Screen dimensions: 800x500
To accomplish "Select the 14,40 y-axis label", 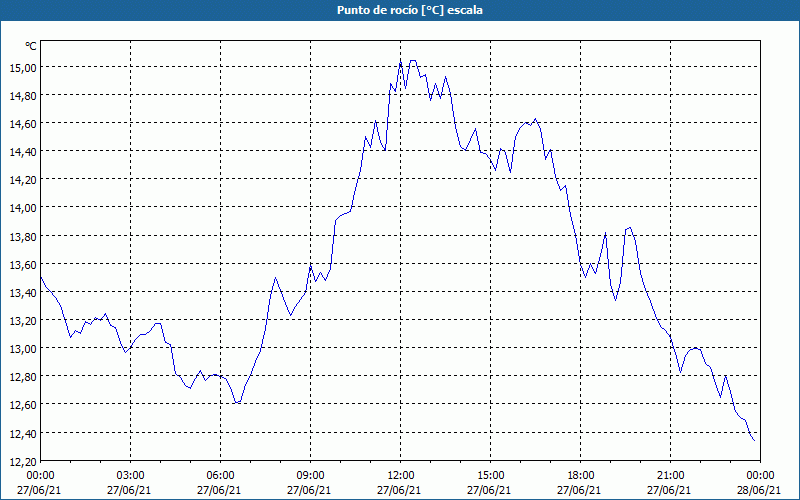I will tap(23, 152).
